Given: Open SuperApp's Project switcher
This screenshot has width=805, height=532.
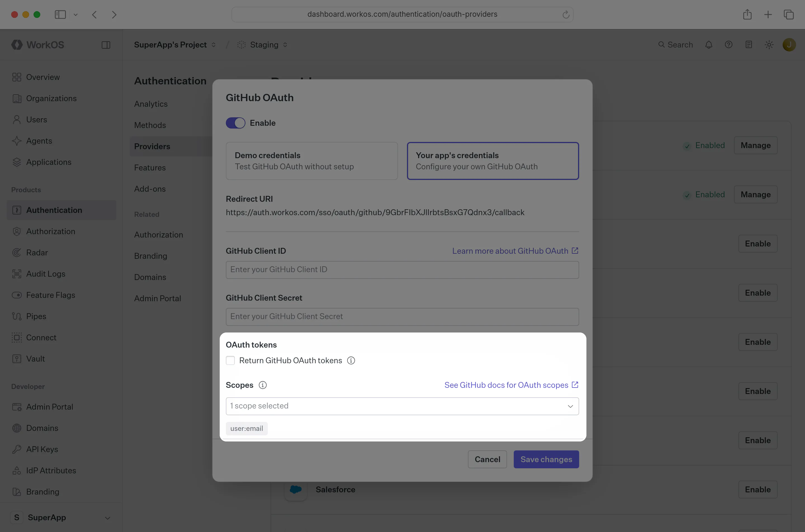Looking at the screenshot, I should click(x=175, y=45).
